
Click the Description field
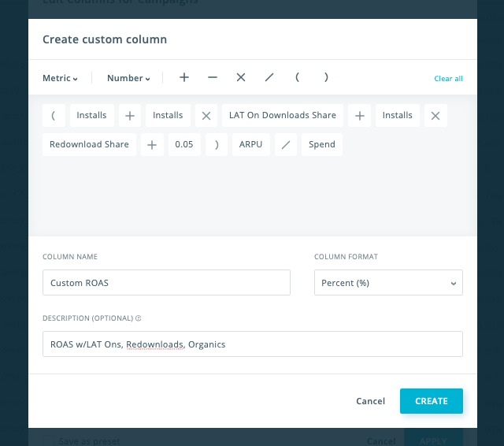point(252,344)
